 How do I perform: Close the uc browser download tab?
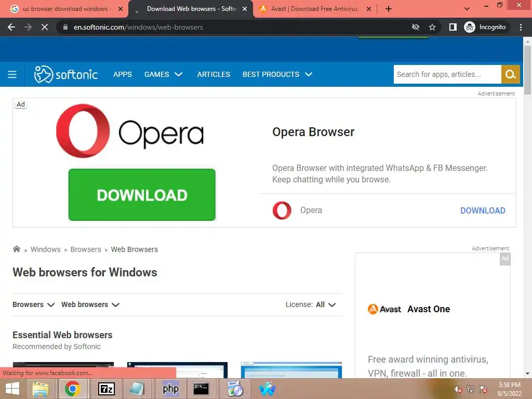click(x=120, y=9)
